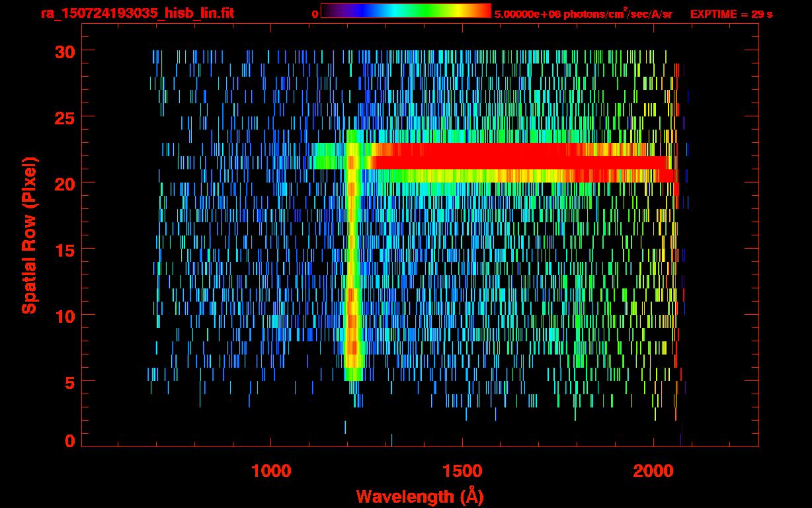Click the x-axis tick label 1000
Image resolution: width=812 pixels, height=508 pixels.
271,471
